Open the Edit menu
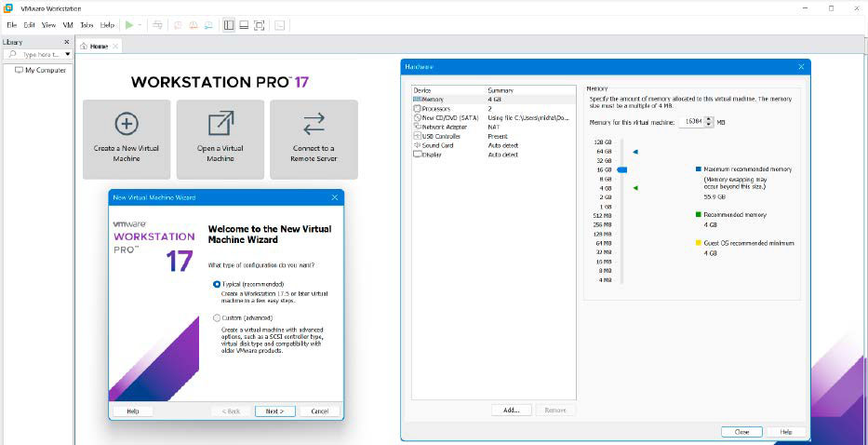 coord(30,25)
